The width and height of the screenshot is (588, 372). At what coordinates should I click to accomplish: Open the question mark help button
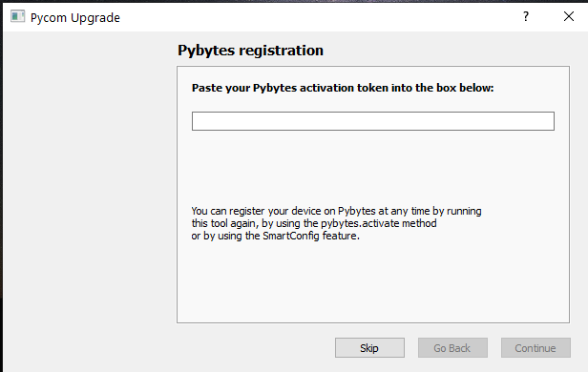526,16
